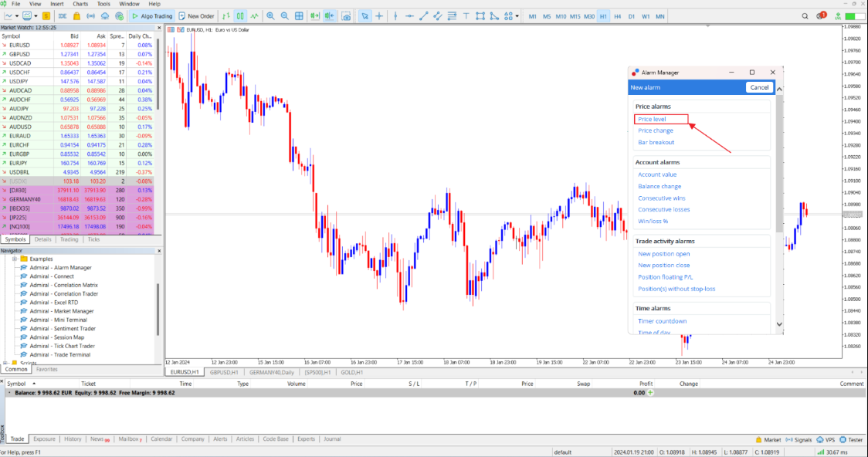Draw a vertical line on chart
Viewport: 868px width, 457px height.
coord(395,16)
